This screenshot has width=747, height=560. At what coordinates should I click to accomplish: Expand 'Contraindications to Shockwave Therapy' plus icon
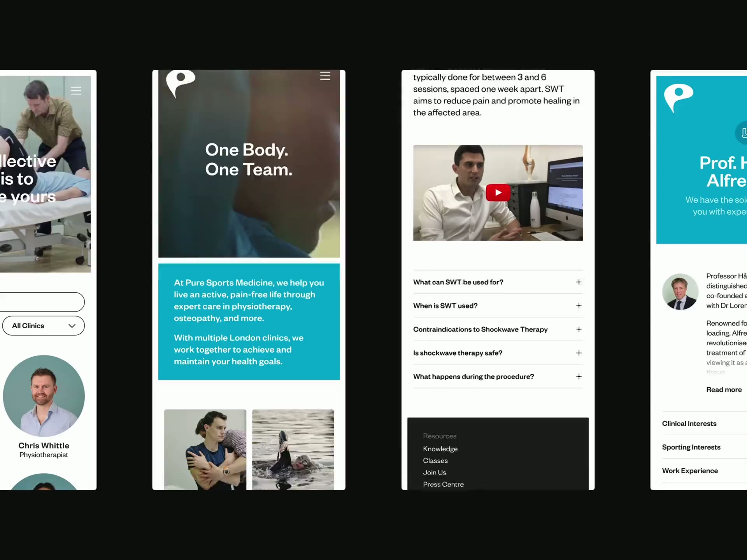point(579,329)
